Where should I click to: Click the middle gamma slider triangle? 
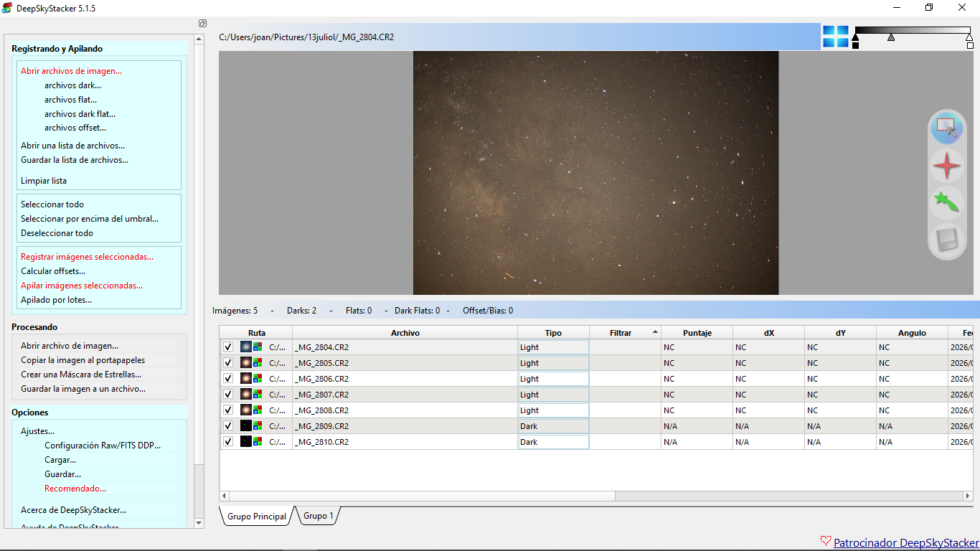pyautogui.click(x=891, y=37)
